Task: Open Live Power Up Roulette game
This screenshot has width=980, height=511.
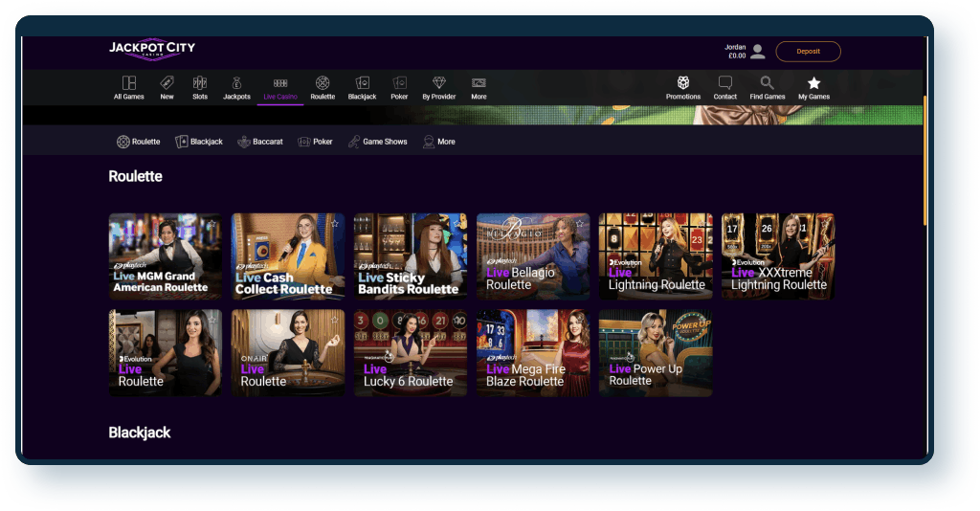Action: click(x=655, y=353)
